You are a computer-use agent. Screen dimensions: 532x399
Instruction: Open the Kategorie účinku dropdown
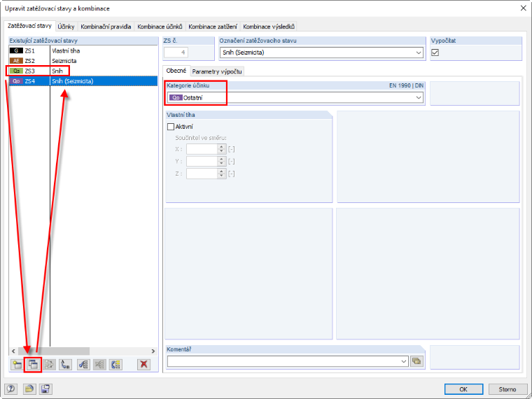point(419,98)
